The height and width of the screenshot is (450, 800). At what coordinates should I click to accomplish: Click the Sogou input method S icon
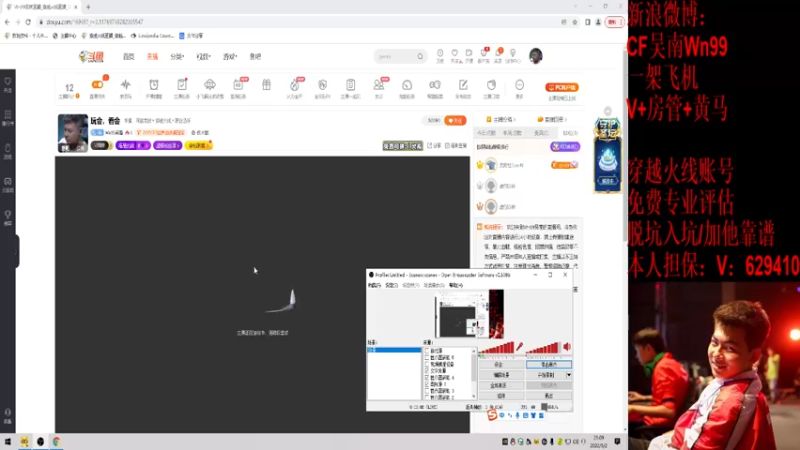[x=492, y=415]
